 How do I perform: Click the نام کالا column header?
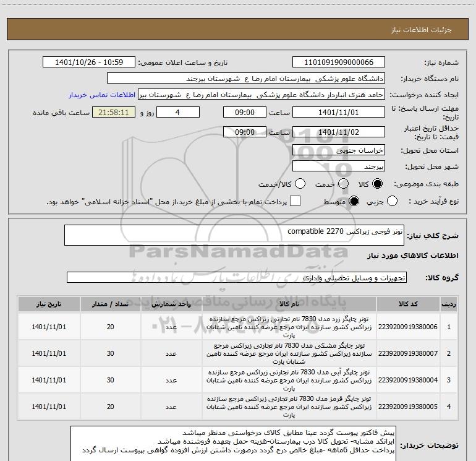pos(289,304)
